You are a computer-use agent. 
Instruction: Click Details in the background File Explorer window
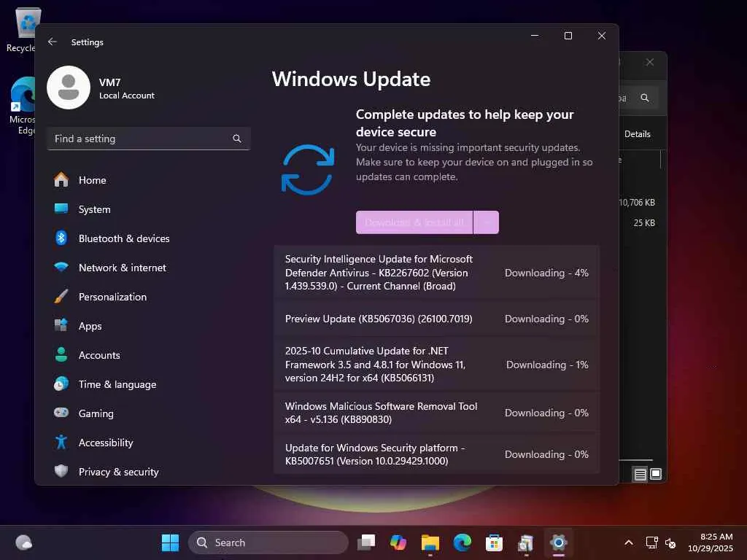(637, 134)
